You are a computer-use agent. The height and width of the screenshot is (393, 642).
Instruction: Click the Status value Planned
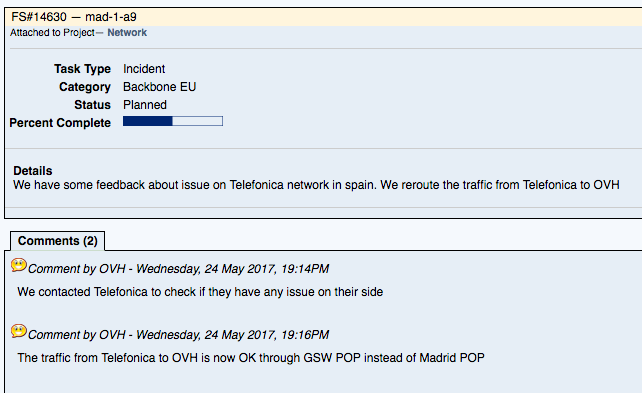click(145, 105)
